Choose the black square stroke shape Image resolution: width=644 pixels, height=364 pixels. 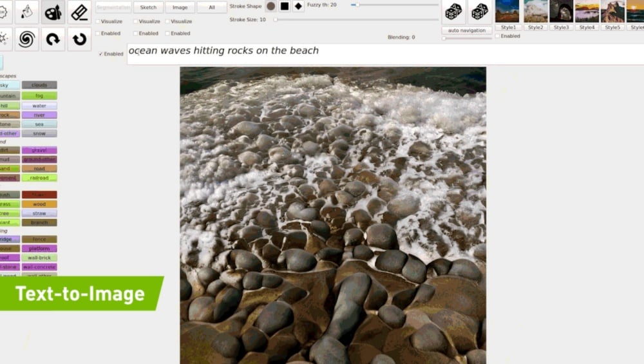(x=285, y=6)
